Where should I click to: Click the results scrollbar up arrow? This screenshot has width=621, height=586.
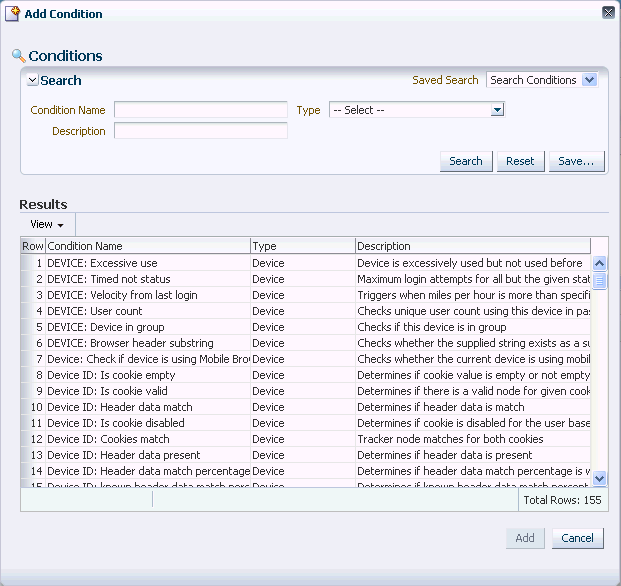[x=600, y=263]
